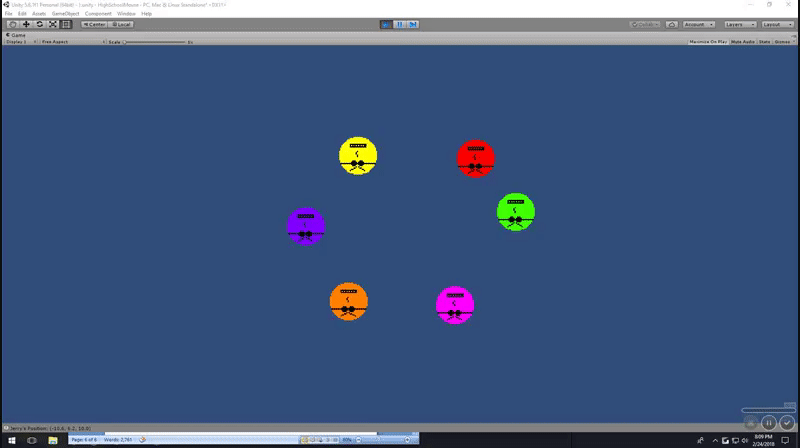Toggle Mute Audio in Game view
This screenshot has width=800, height=448.
742,42
